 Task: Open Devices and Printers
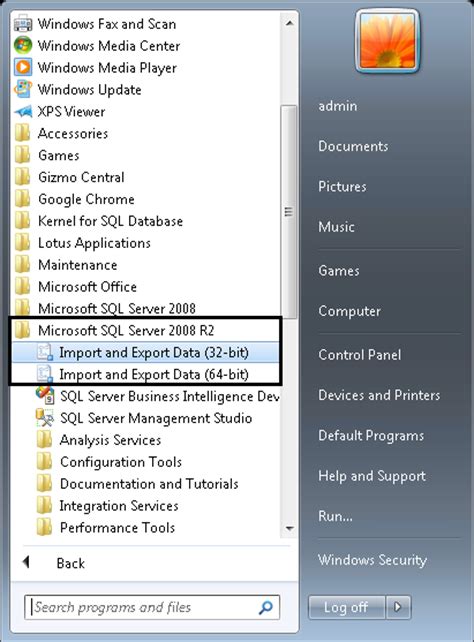click(379, 395)
